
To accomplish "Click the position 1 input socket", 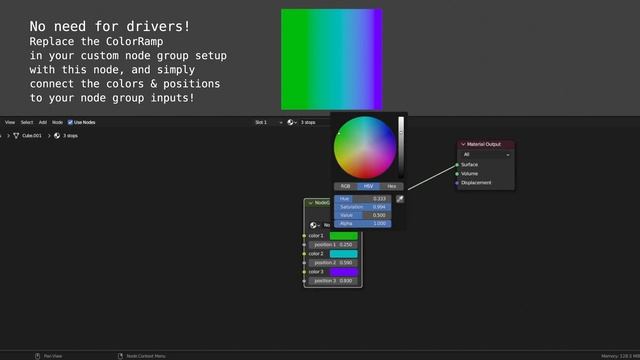I will coord(304,245).
